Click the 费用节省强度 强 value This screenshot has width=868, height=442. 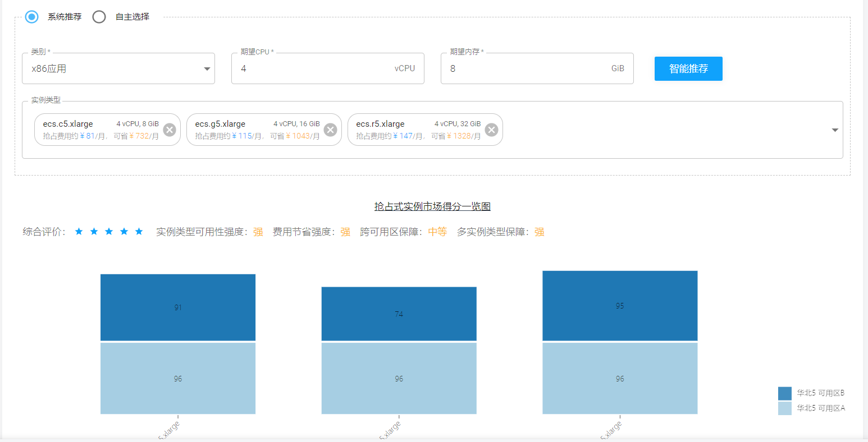(345, 232)
